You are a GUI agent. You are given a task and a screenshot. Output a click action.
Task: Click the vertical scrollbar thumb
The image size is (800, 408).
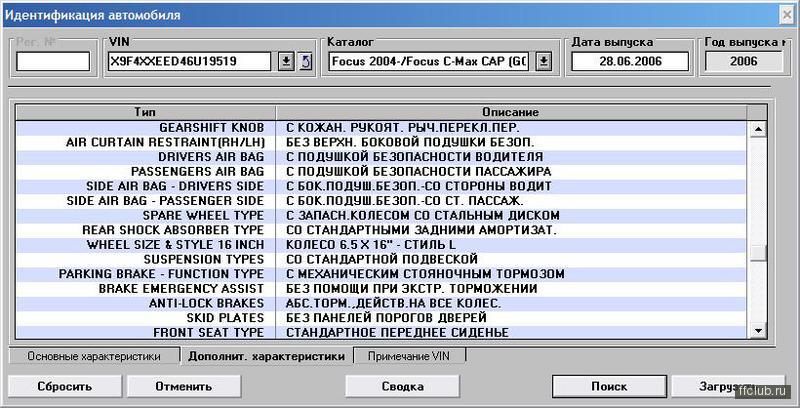point(758,253)
